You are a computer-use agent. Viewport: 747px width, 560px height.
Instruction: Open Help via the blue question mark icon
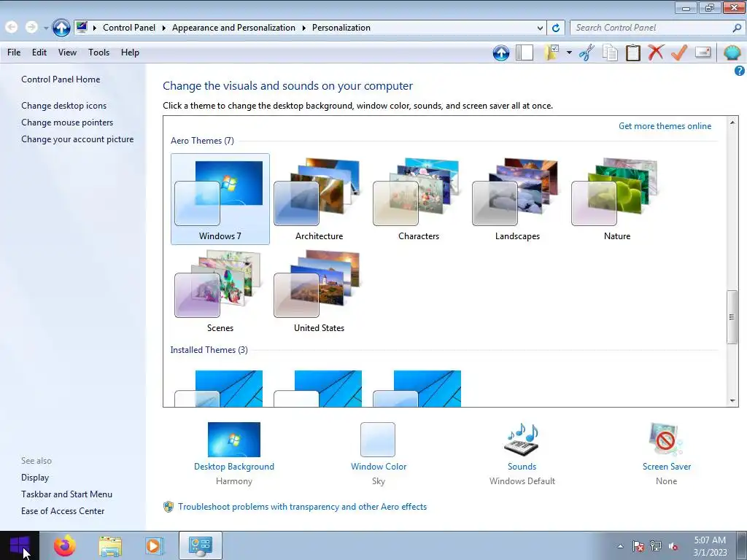739,71
